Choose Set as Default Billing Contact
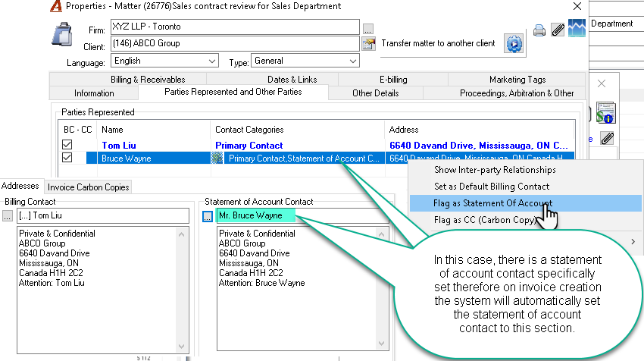The image size is (644, 361). (492, 187)
